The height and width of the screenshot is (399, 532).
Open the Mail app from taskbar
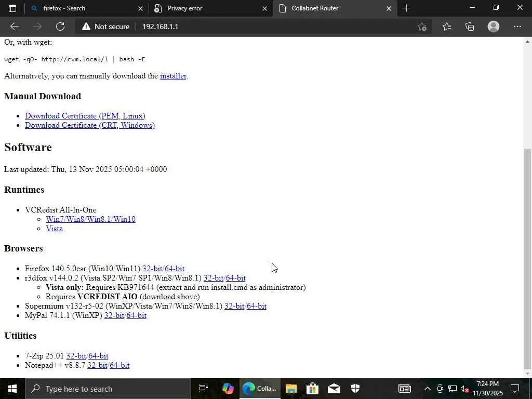pos(334,389)
